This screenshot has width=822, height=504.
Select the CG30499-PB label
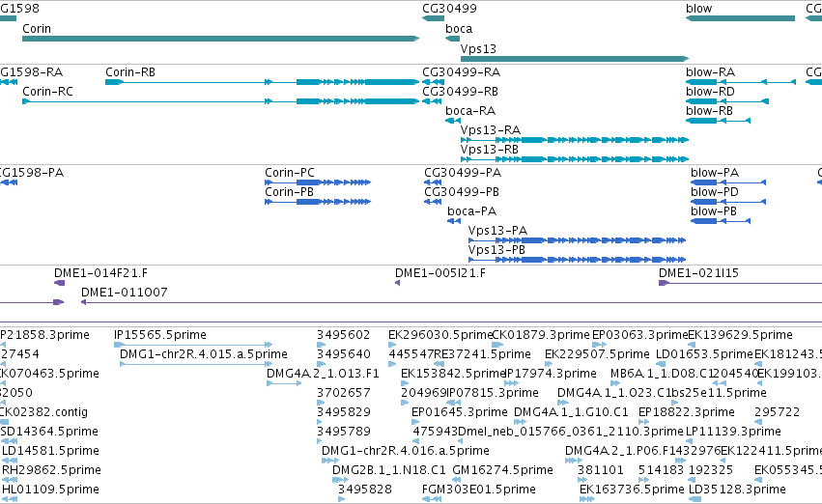462,192
